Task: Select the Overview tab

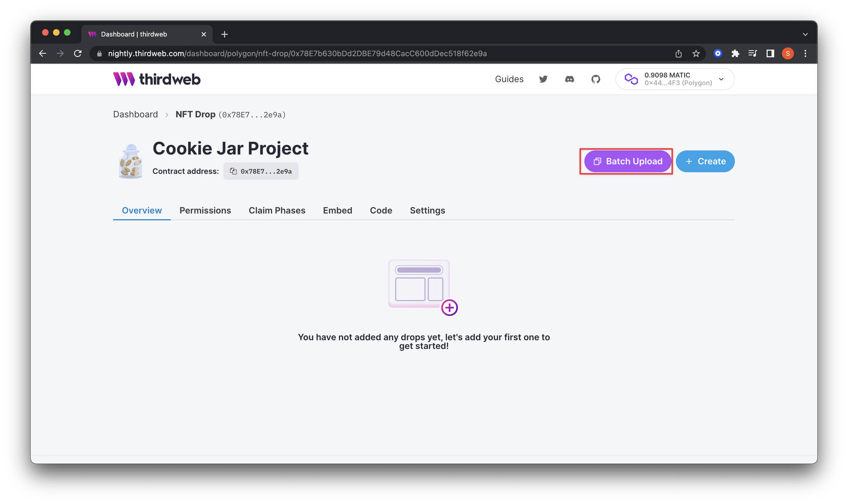Action: [x=142, y=211]
